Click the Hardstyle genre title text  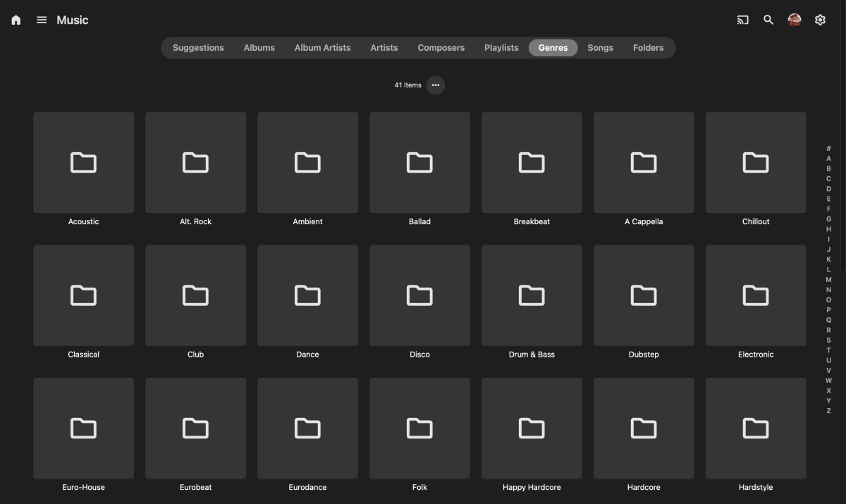click(x=756, y=487)
